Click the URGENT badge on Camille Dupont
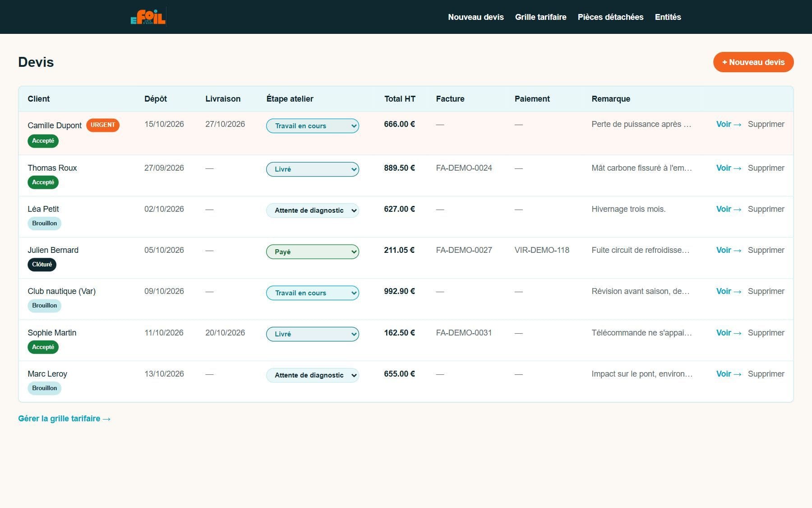 [x=103, y=125]
